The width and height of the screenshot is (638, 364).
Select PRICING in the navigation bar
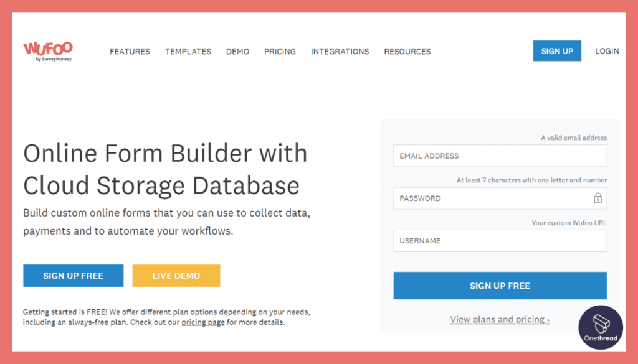(x=280, y=52)
